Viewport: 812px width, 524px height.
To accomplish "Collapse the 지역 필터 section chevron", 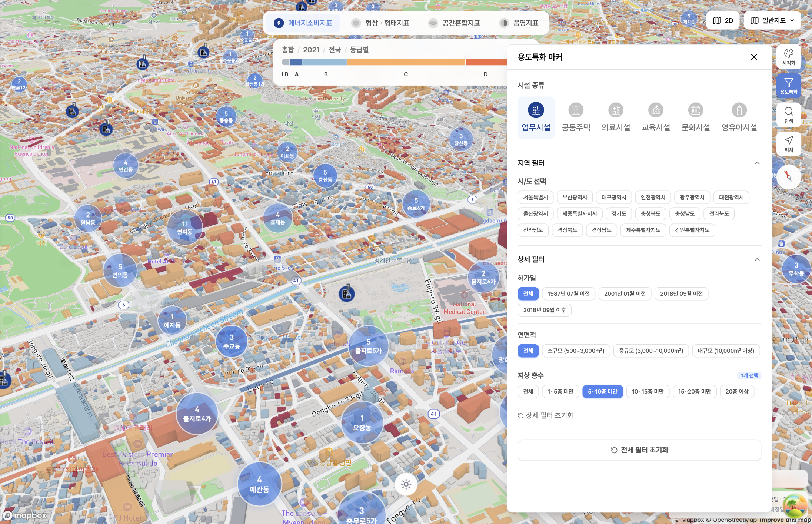I will click(757, 163).
